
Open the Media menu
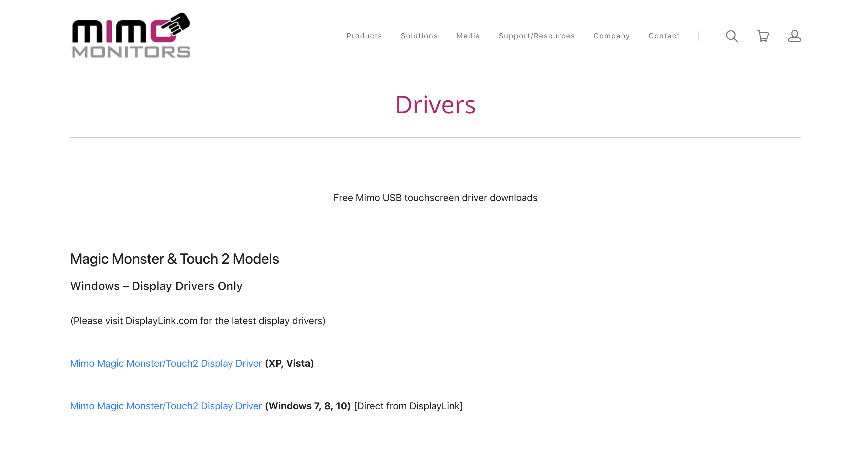[x=468, y=36]
